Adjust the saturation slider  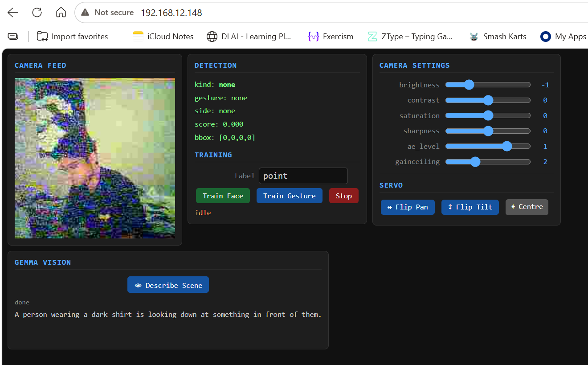488,115
